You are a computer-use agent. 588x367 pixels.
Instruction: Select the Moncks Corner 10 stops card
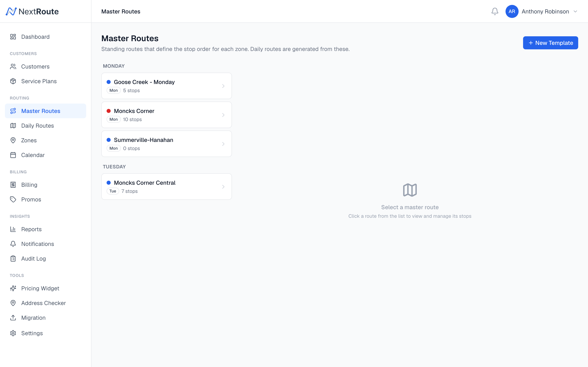click(166, 115)
